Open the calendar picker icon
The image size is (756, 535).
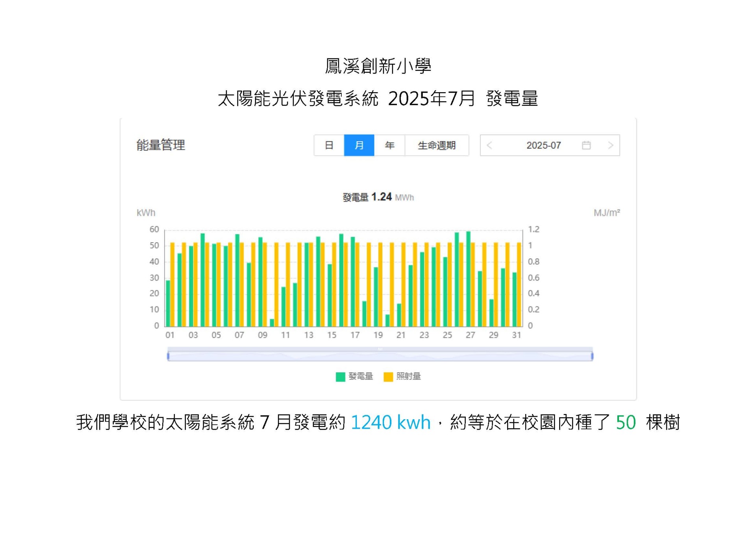tap(586, 145)
